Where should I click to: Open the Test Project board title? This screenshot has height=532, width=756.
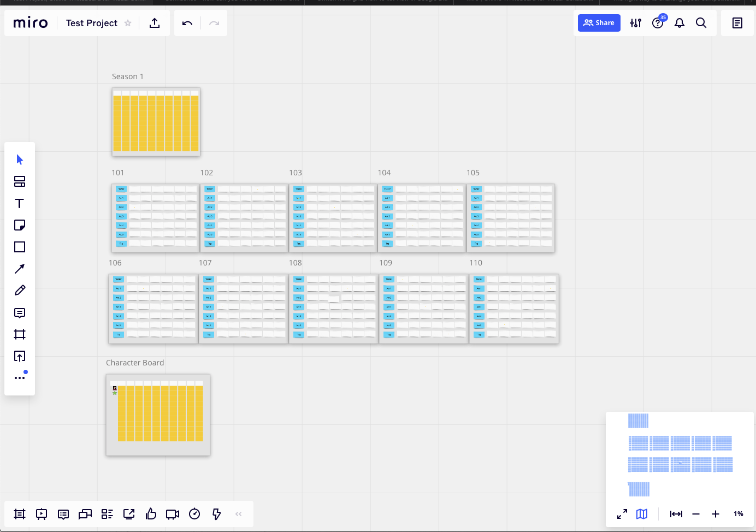[91, 23]
